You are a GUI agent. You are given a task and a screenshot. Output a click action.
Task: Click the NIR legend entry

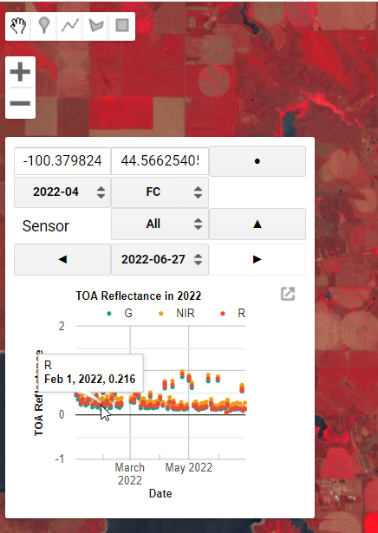click(x=177, y=313)
